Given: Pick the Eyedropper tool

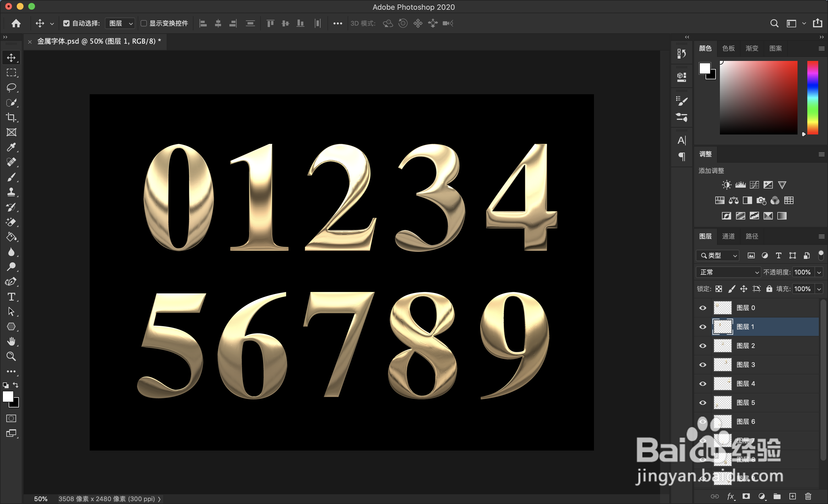Looking at the screenshot, I should tap(11, 147).
